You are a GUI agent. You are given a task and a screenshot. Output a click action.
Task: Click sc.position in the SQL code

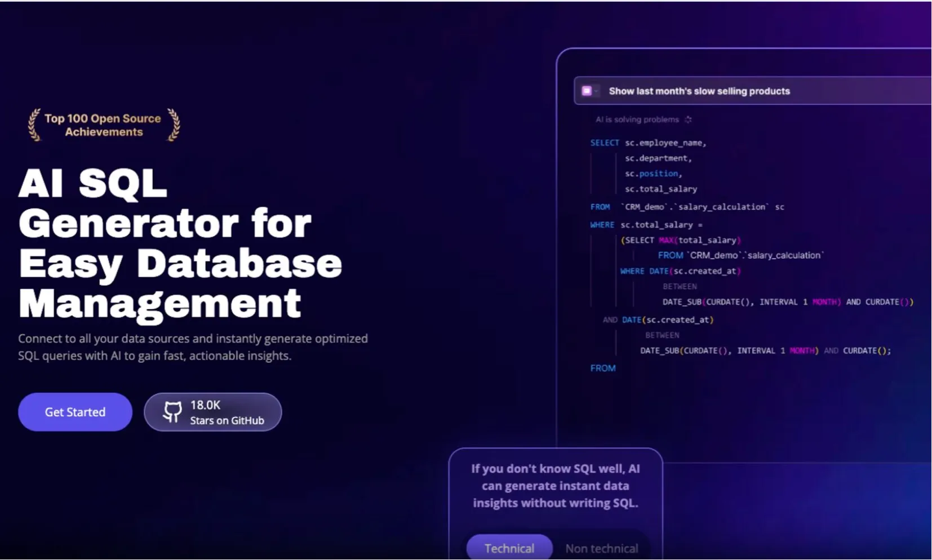tap(653, 174)
